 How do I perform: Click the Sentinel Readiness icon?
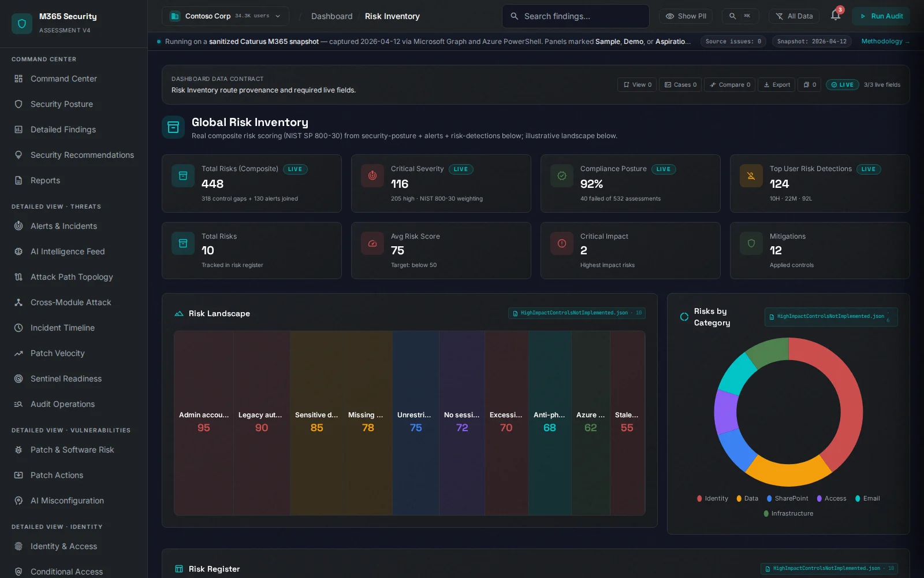click(x=18, y=379)
